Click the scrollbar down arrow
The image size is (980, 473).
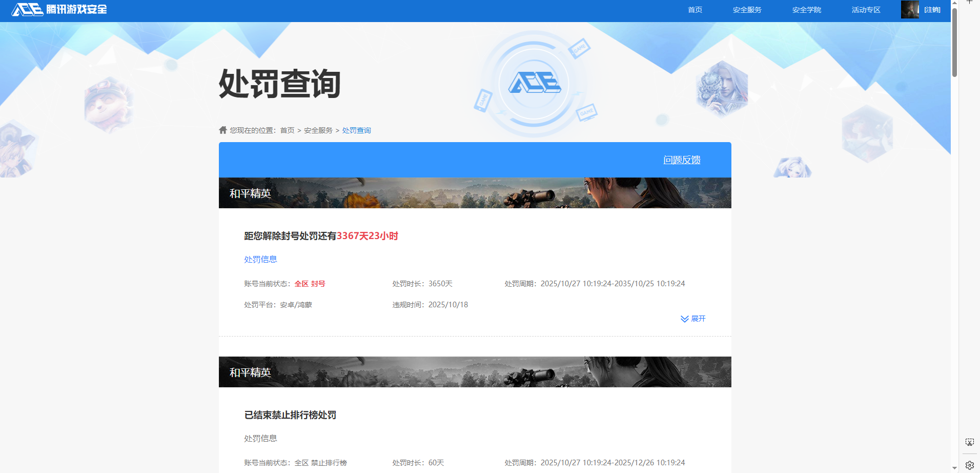(x=954, y=468)
